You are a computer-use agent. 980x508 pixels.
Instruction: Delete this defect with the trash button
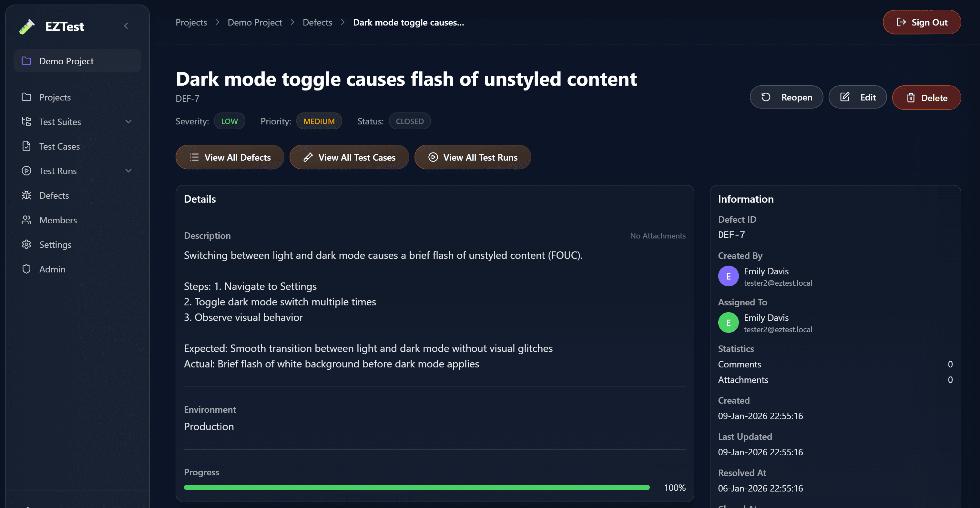click(x=926, y=98)
